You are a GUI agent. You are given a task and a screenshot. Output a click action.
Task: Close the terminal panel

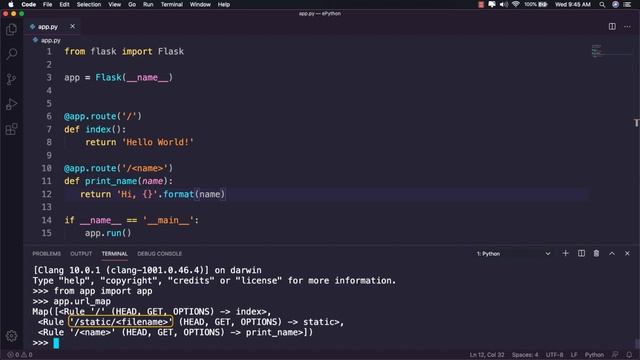tap(627, 253)
